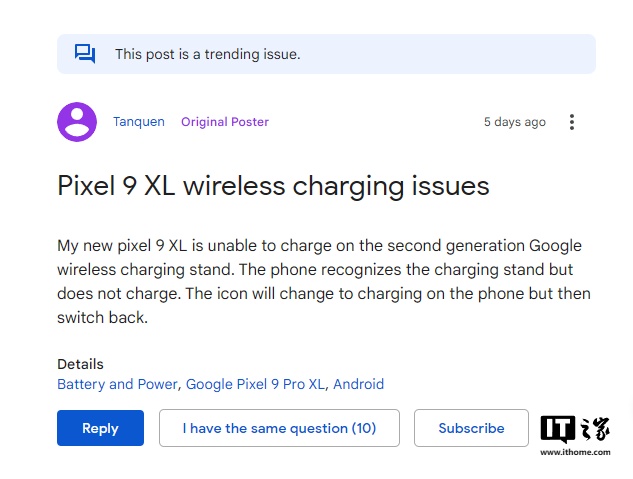Click the www.ithome.com watermark text
633x479 pixels.
(x=575, y=452)
